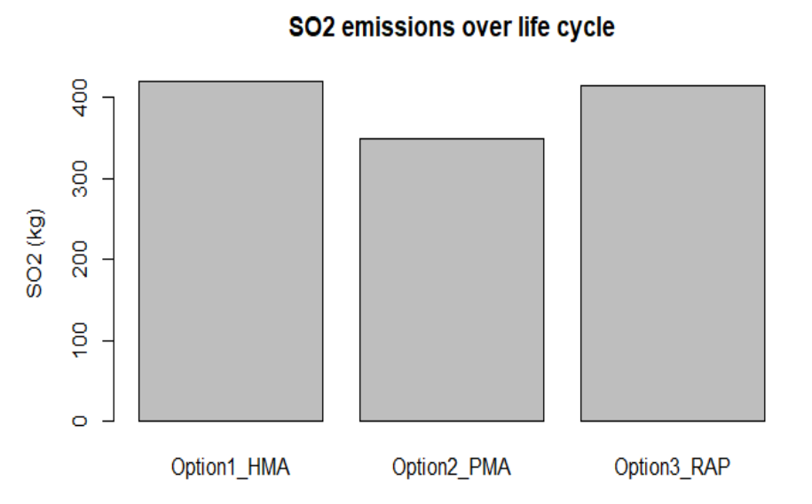Select the chart title SO2 emissions over life cycle
The height and width of the screenshot is (504, 812).
click(x=452, y=27)
